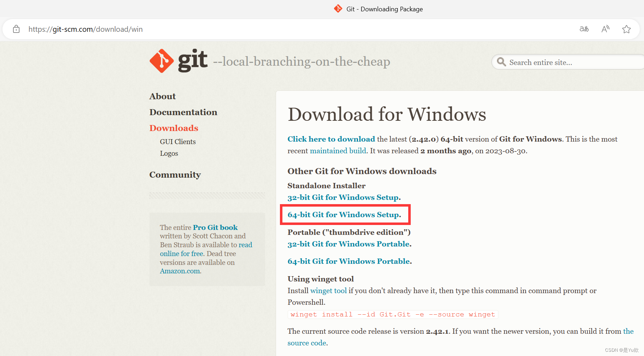Click 'Click here to download' link
The image size is (644, 356).
tap(331, 139)
